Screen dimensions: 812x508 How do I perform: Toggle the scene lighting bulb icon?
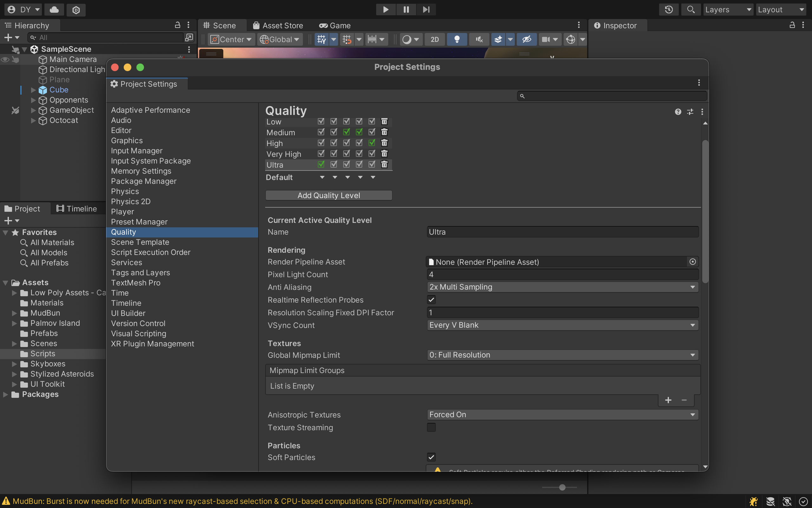pyautogui.click(x=457, y=39)
